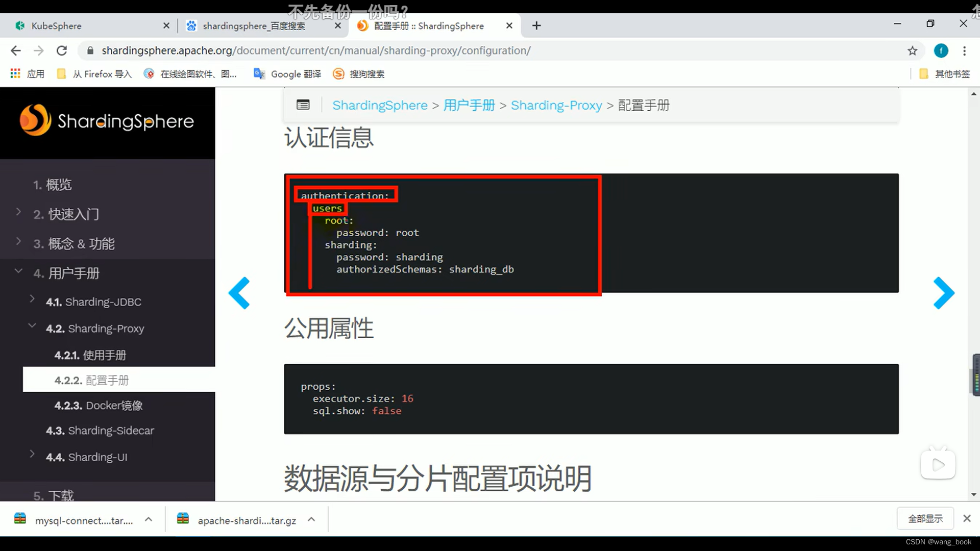The image size is (980, 551).
Task: Expand the 4.4. Sharding-UI chevron
Action: click(x=32, y=454)
